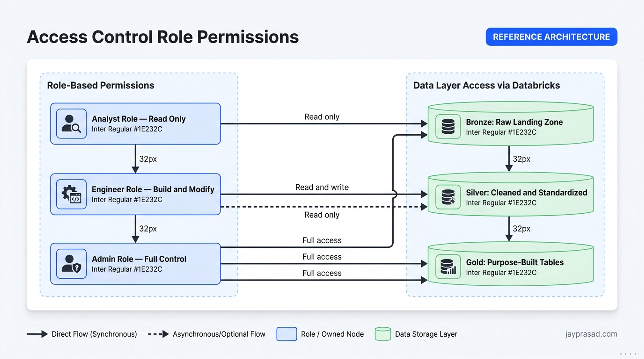Open the jayprasad.com link
The image size is (644, 359).
[591, 334]
